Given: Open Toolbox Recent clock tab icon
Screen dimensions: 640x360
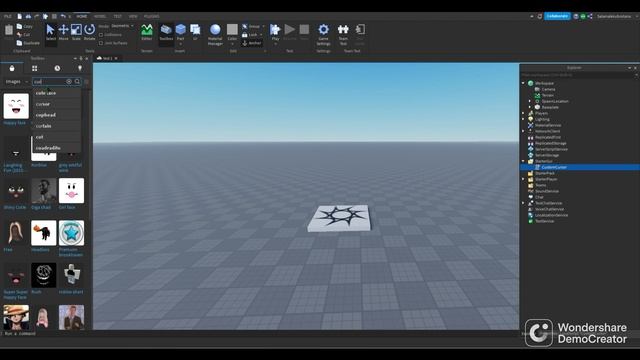Looking at the screenshot, I should point(57,68).
